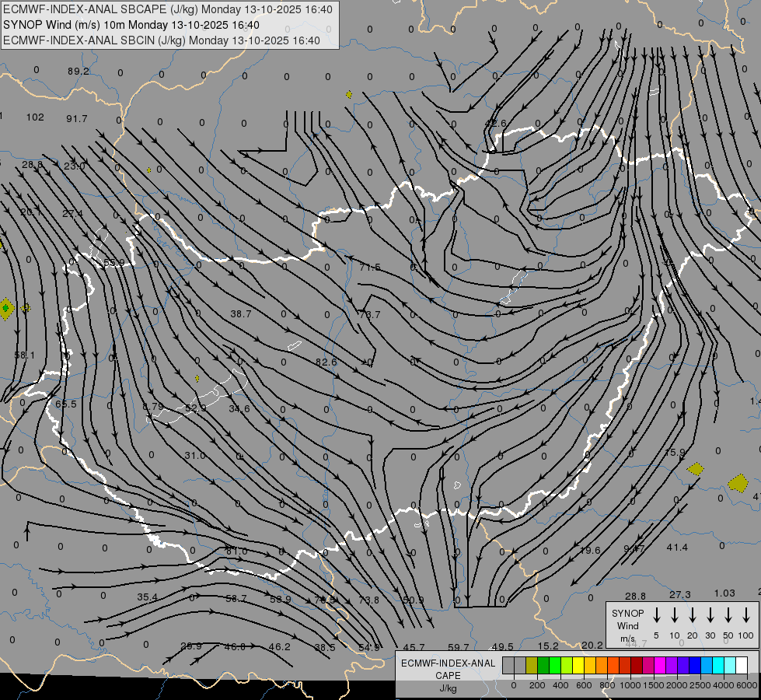Click the 27.4 value on the map
761x700 pixels.
tap(72, 214)
